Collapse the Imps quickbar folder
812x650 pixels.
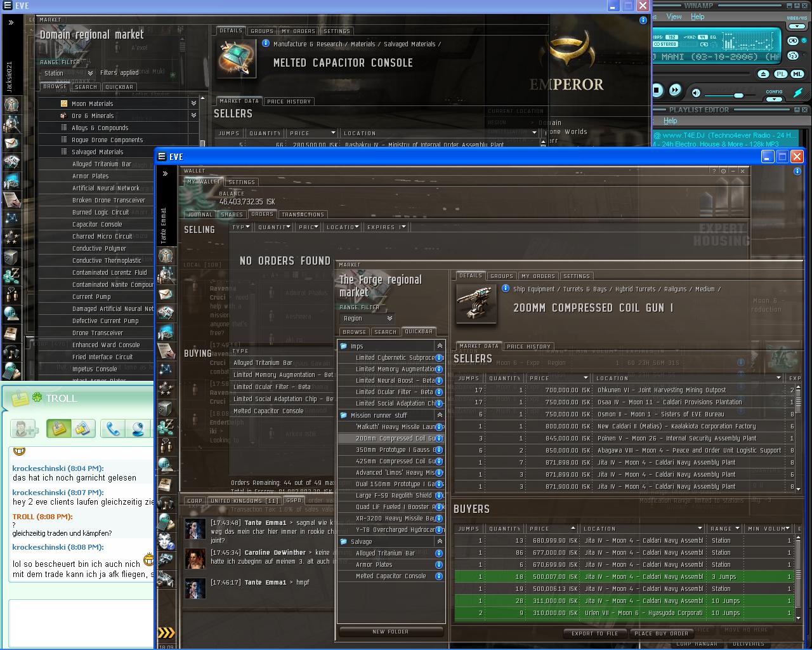click(439, 346)
